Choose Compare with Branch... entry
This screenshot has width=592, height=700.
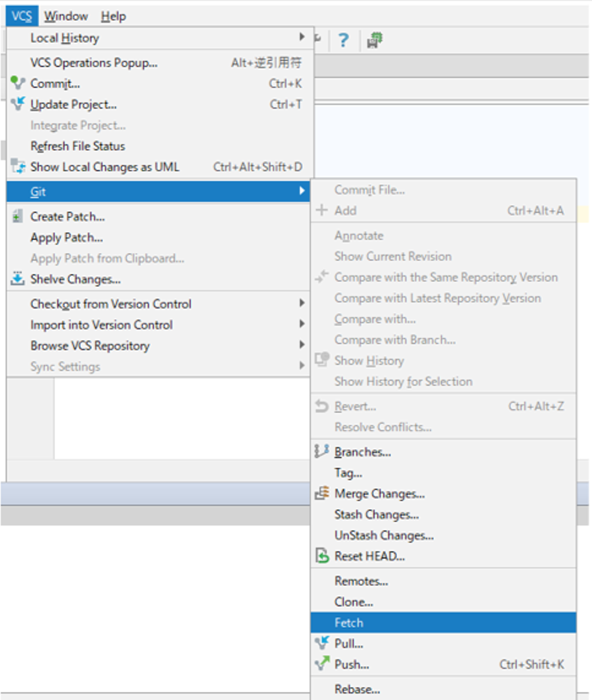[x=443, y=340]
